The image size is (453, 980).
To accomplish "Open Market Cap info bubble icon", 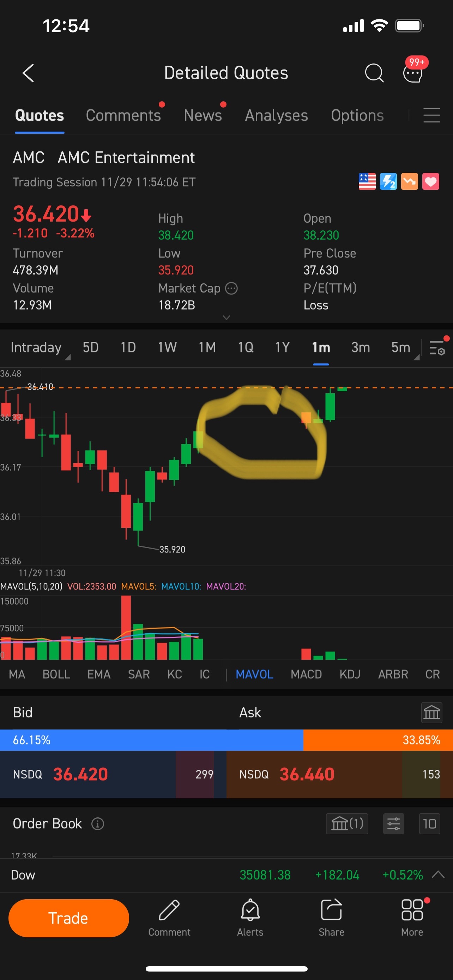I will point(231,288).
